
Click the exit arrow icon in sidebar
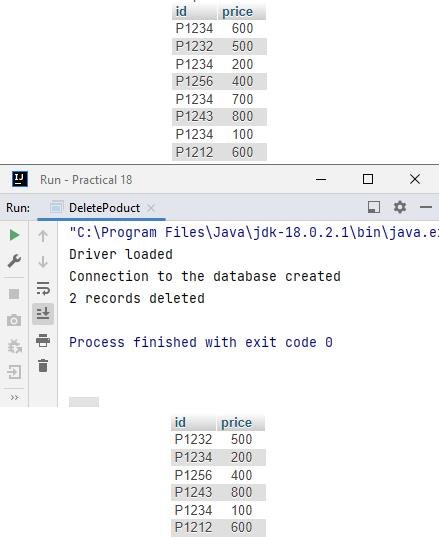click(14, 372)
